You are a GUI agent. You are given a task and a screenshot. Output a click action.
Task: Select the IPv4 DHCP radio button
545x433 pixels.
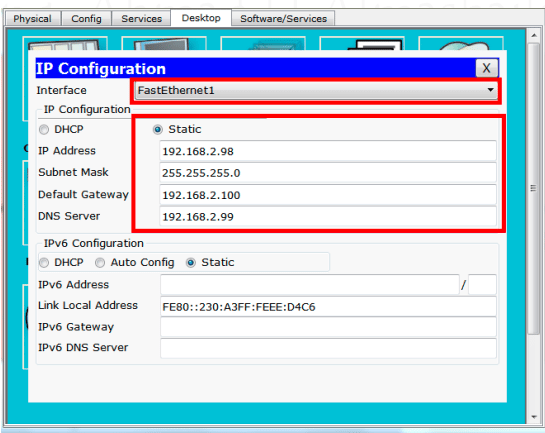coord(44,130)
